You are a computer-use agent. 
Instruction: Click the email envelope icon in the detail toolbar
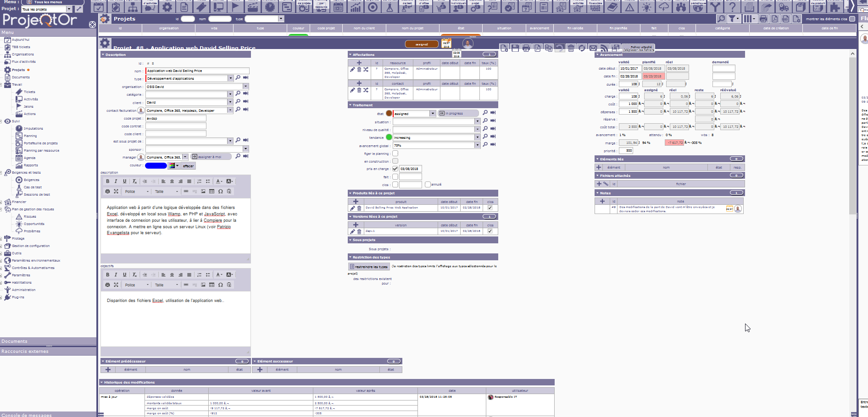pyautogui.click(x=593, y=48)
